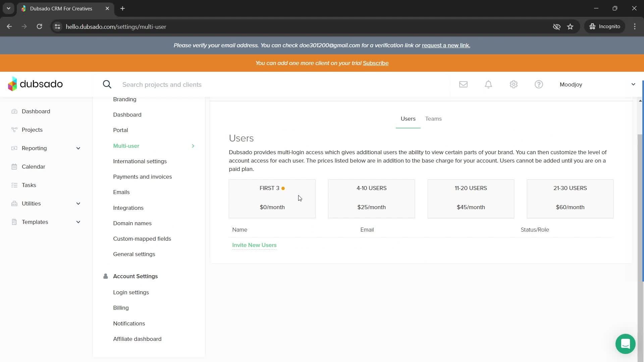Open a new browser tab
Viewport: 644px width, 362px height.
pyautogui.click(x=123, y=8)
